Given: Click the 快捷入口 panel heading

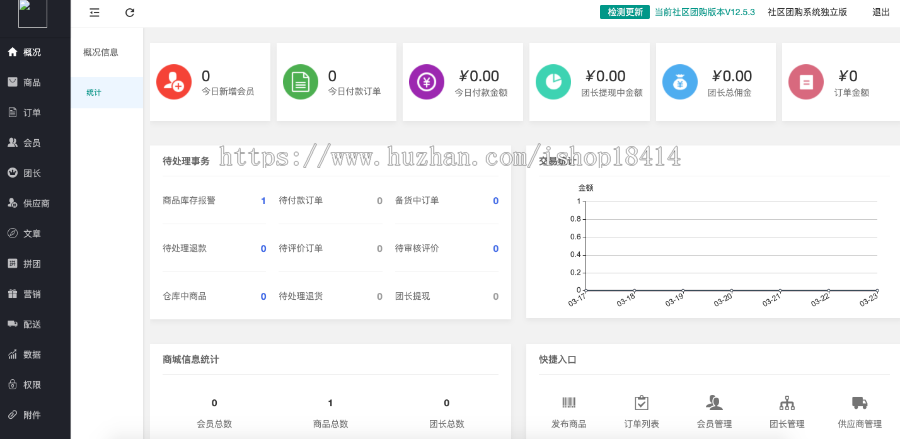Looking at the screenshot, I should click(x=557, y=360).
